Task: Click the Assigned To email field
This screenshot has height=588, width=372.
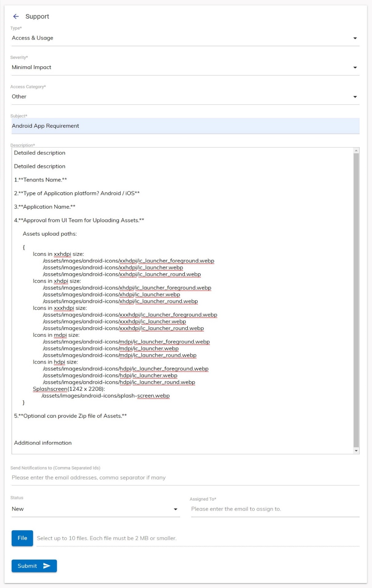Action: pyautogui.click(x=275, y=509)
